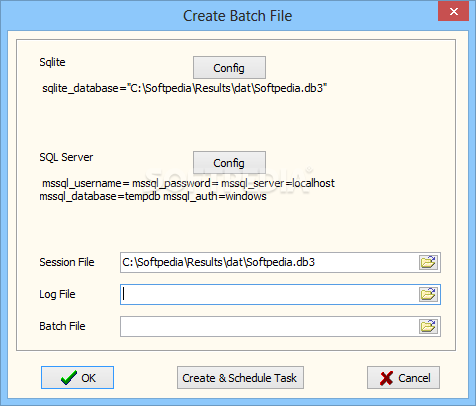The height and width of the screenshot is (406, 476).
Task: Dismiss dialog with the Cancel button
Action: pyautogui.click(x=403, y=378)
